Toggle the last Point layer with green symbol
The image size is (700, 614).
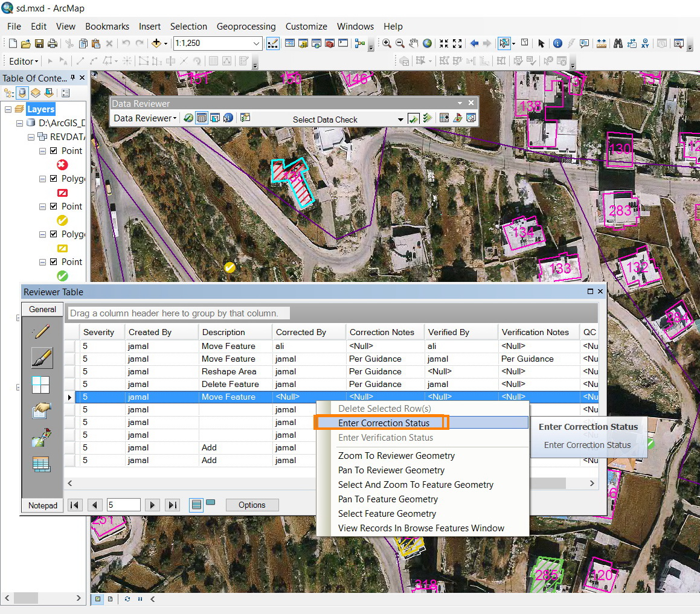point(54,262)
